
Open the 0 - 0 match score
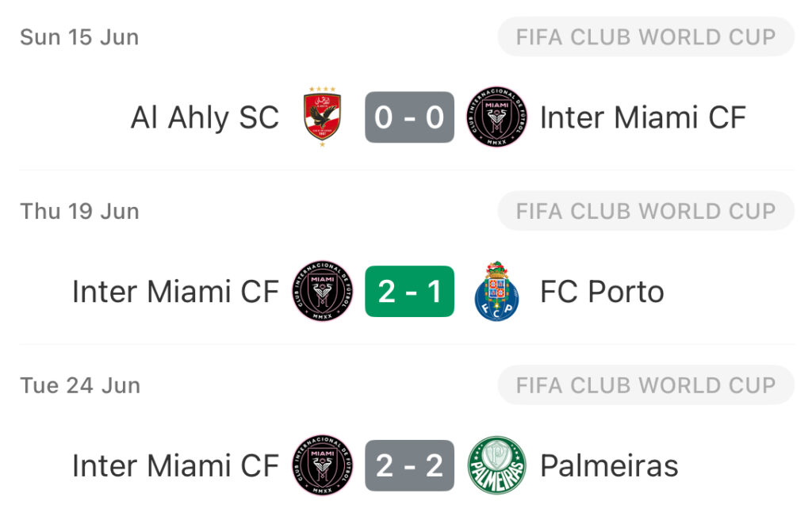click(x=410, y=117)
